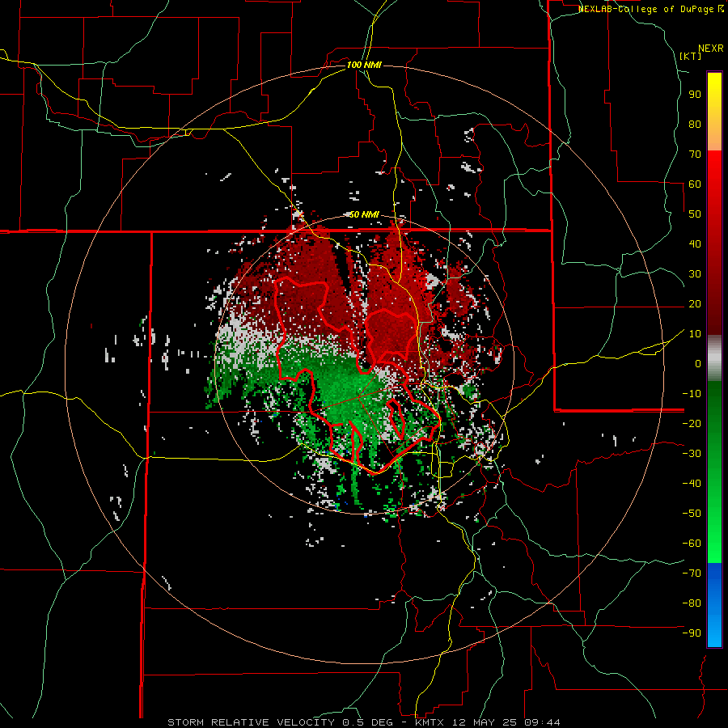Click the KT units label above color bar
728x728 pixels.
tap(691, 56)
